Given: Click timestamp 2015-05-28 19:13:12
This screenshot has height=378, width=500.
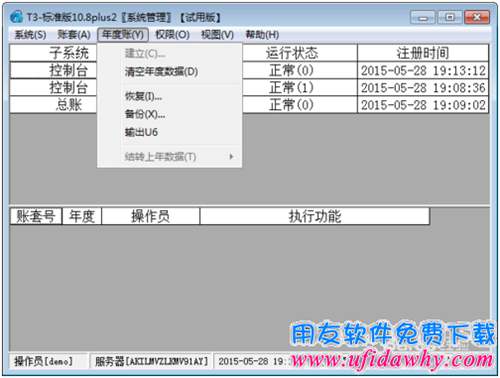Looking at the screenshot, I should click(423, 70).
